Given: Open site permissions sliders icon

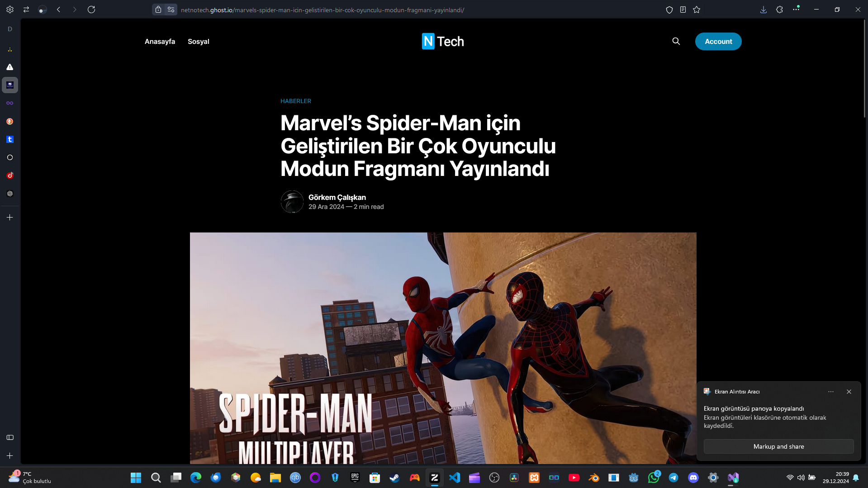Looking at the screenshot, I should (x=171, y=9).
